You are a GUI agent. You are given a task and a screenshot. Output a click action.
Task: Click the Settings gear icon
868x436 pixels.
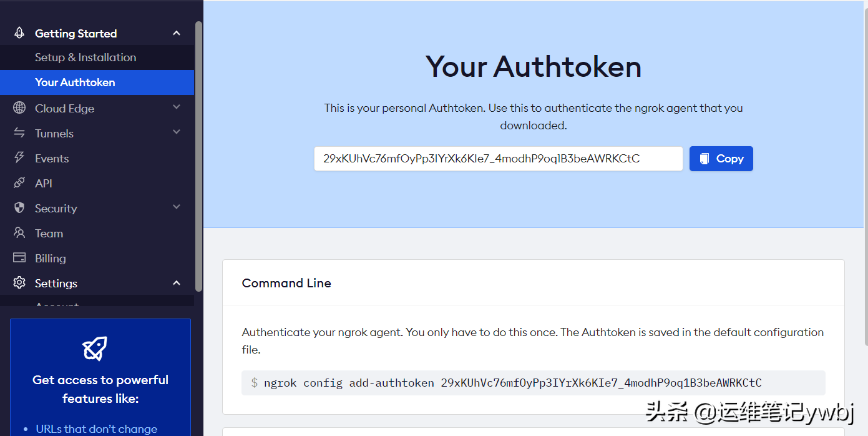point(19,283)
